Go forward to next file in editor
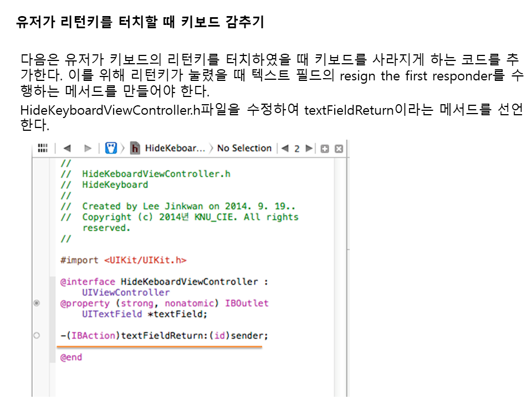 coord(87,149)
